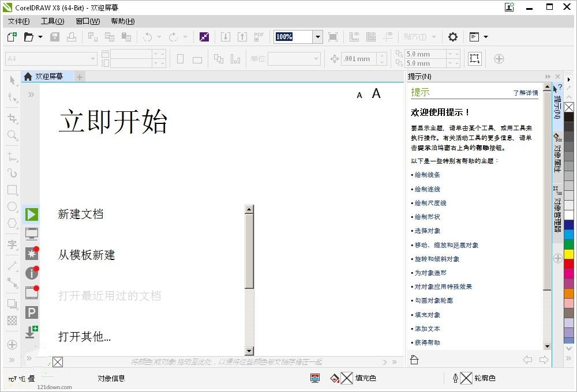
Task: Click 打开其他... link
Action: point(84,337)
